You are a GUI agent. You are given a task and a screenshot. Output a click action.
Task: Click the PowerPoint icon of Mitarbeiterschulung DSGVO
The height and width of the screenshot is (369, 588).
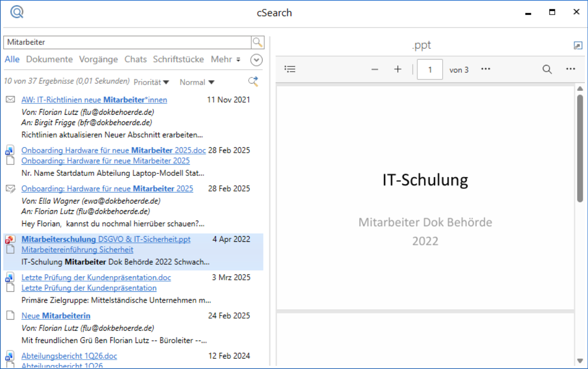coord(10,239)
